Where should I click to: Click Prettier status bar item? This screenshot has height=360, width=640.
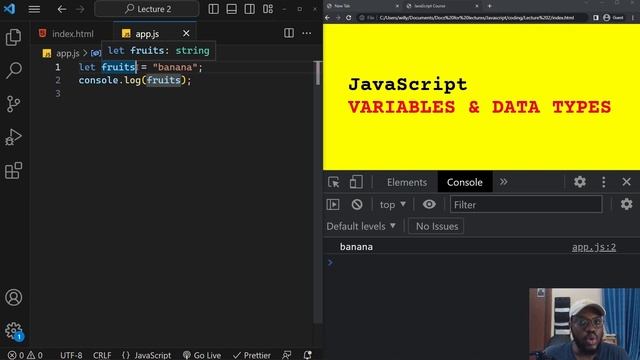pos(252,355)
